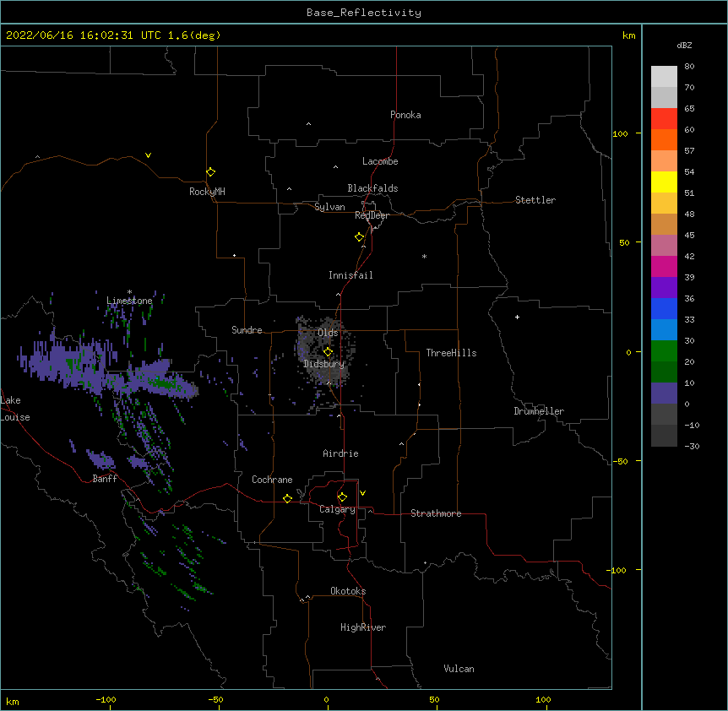Click the Airdrie city label
728x711 pixels.
click(340, 453)
